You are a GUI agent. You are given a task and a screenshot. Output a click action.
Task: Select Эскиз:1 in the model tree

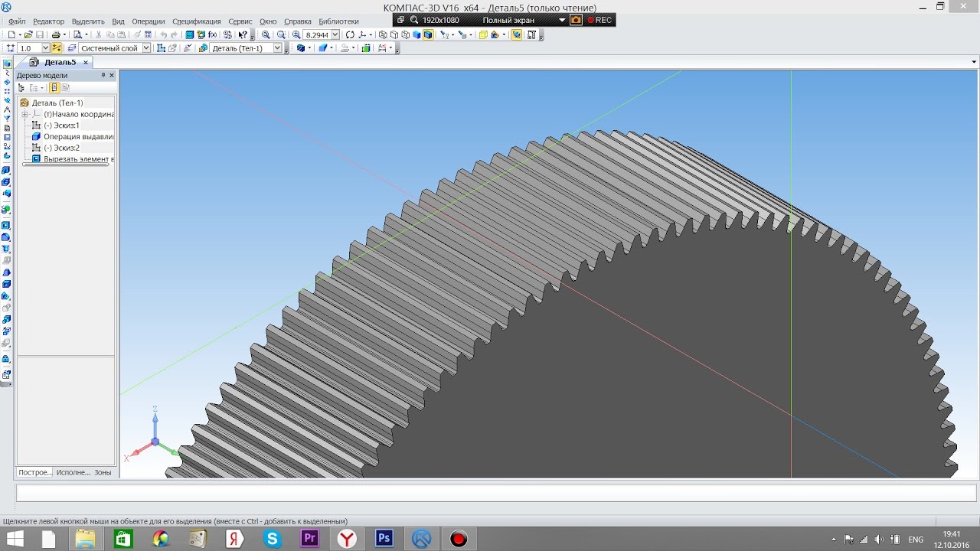point(61,125)
